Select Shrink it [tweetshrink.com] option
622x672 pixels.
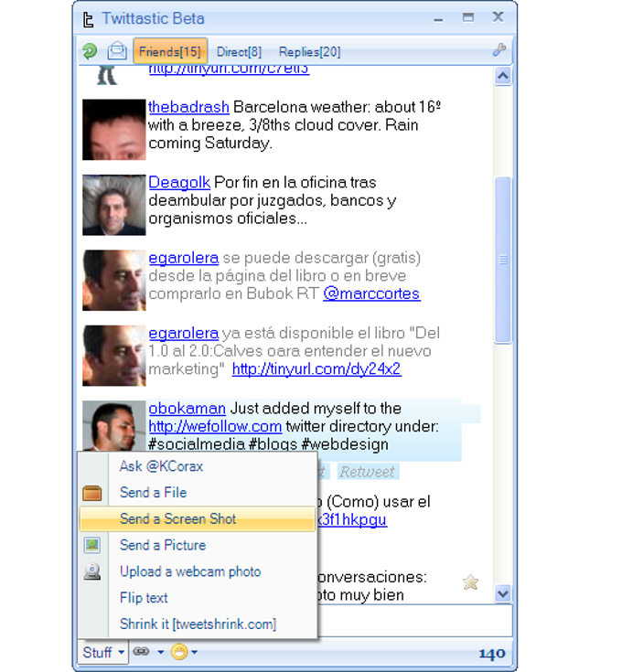pos(198,624)
